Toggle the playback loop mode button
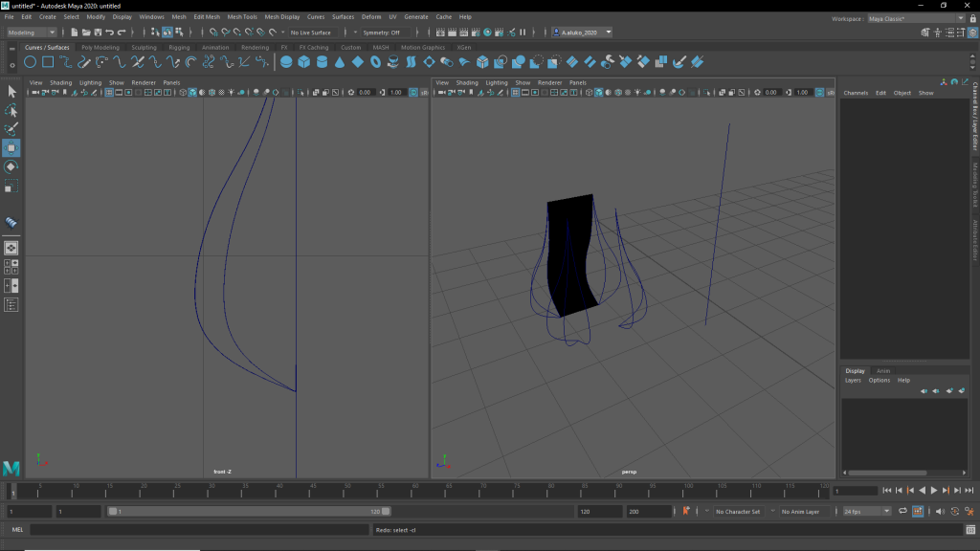The width and height of the screenshot is (980, 551). 902,512
